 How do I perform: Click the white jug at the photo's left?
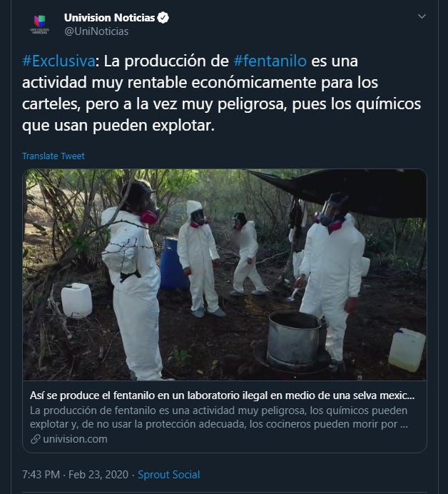click(76, 301)
